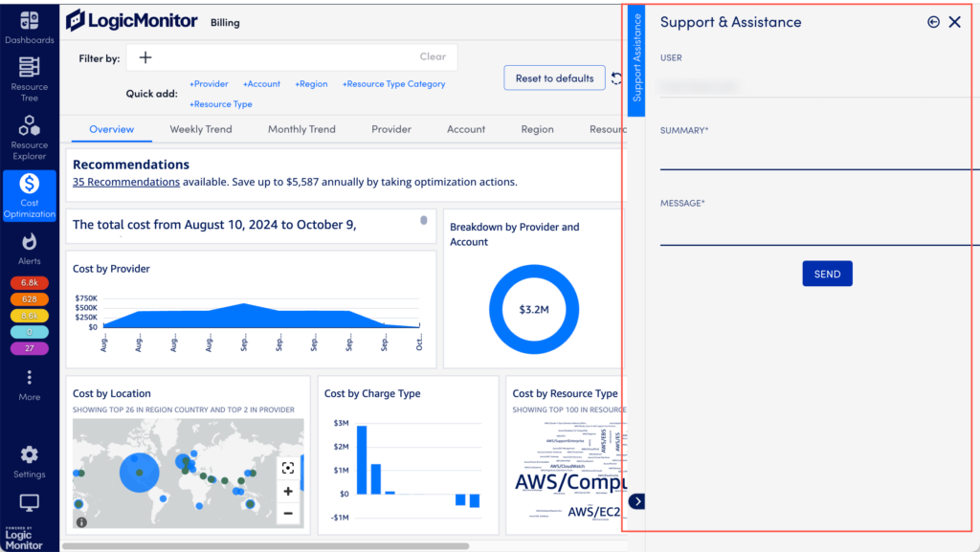
Task: Open Settings from the sidebar
Action: 29,460
